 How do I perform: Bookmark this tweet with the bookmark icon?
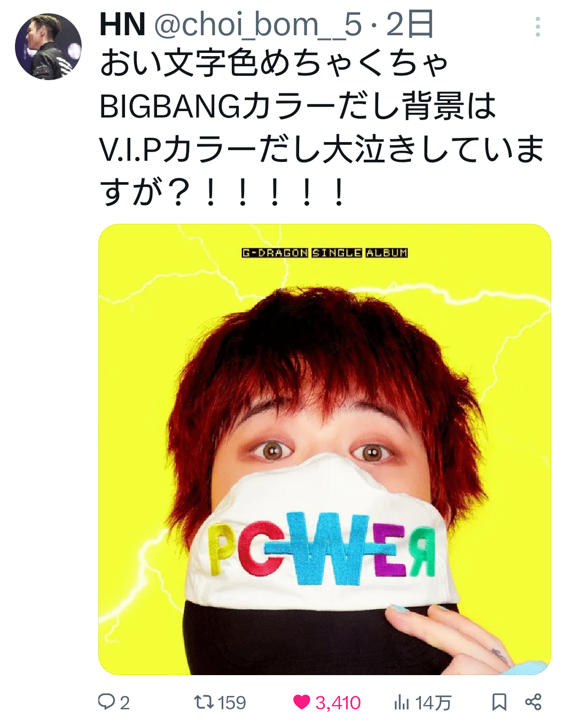coord(499,702)
